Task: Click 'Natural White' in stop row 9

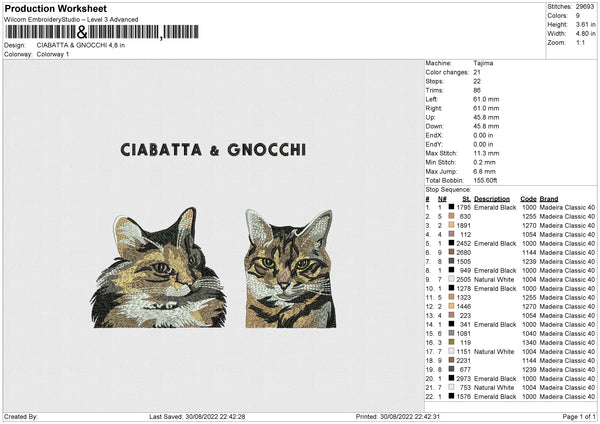Action: point(494,279)
